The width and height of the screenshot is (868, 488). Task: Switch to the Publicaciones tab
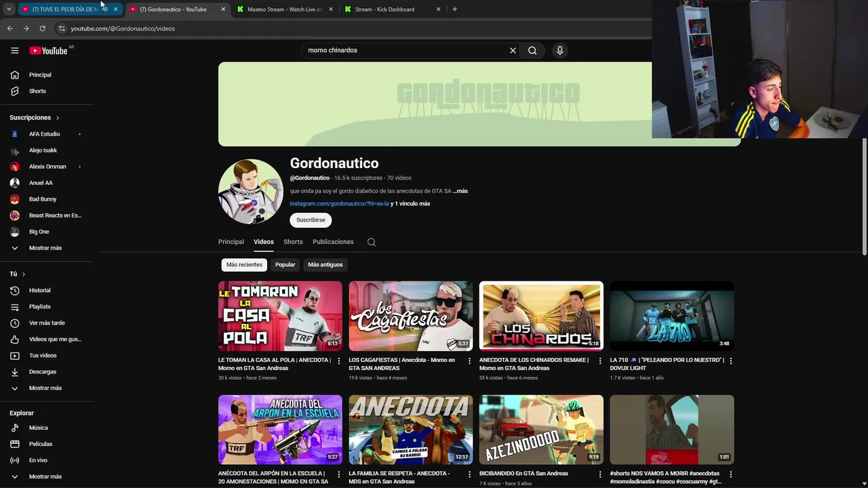(333, 242)
